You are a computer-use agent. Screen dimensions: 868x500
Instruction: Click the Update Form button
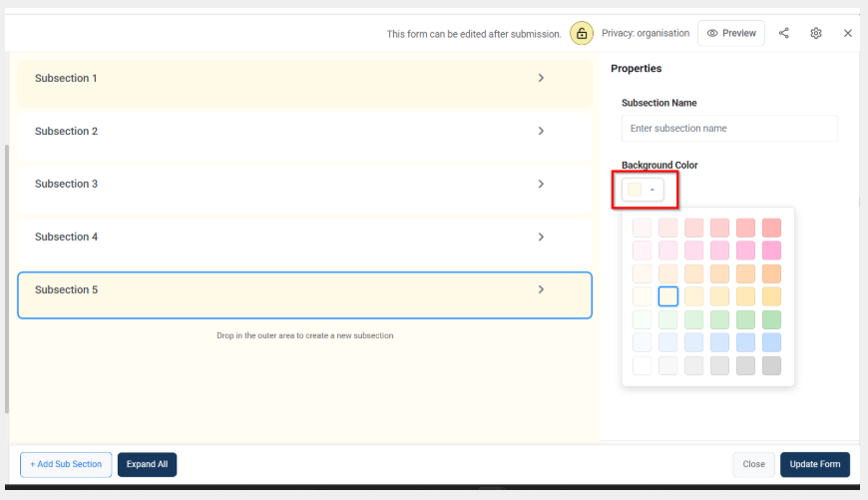[x=815, y=464]
